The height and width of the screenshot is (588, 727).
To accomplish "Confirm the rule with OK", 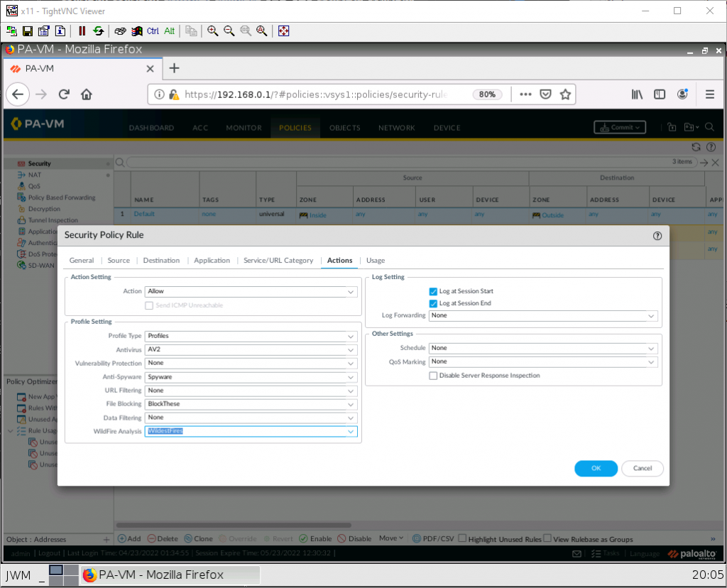I will click(596, 468).
